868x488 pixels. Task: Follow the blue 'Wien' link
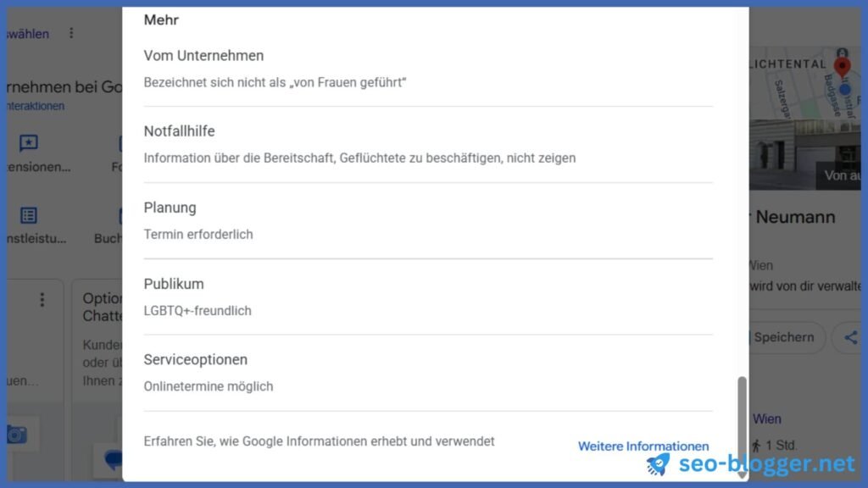(766, 419)
